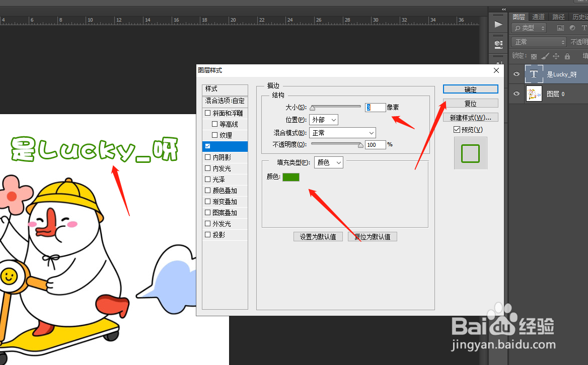This screenshot has width=588, height=365.
Task: Hide the 图层 0 layer
Action: 517,94
